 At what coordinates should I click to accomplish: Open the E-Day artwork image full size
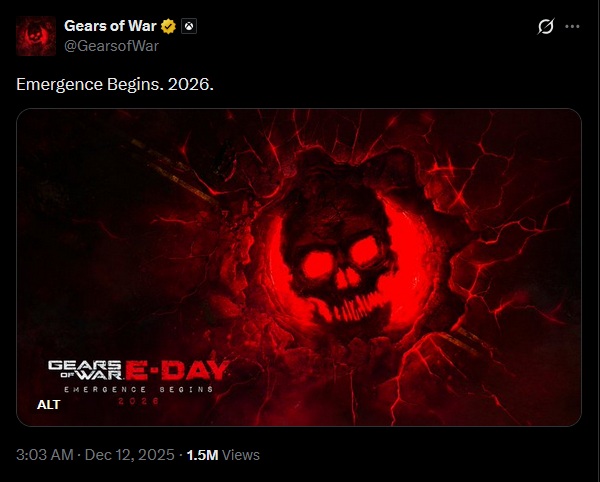click(299, 267)
